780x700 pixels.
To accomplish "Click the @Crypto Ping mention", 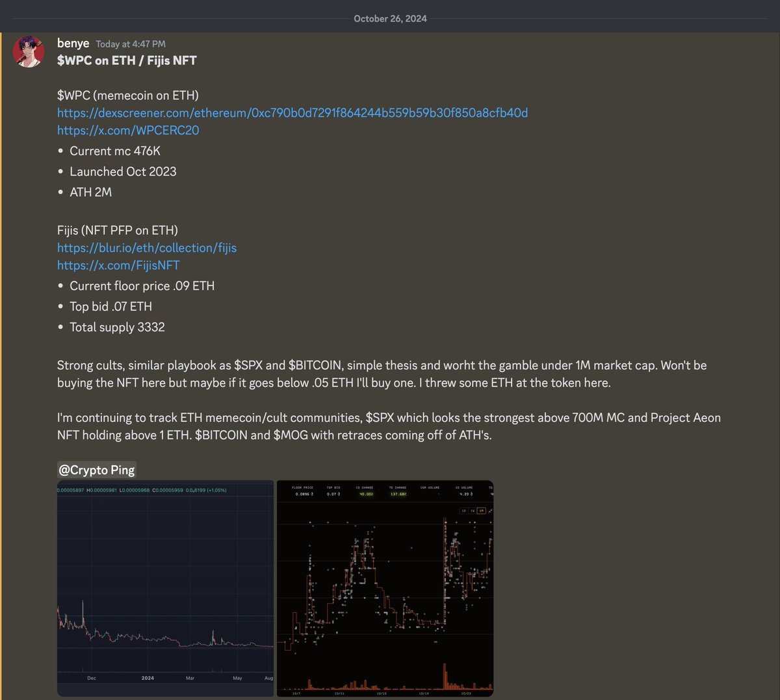I will pyautogui.click(x=96, y=469).
